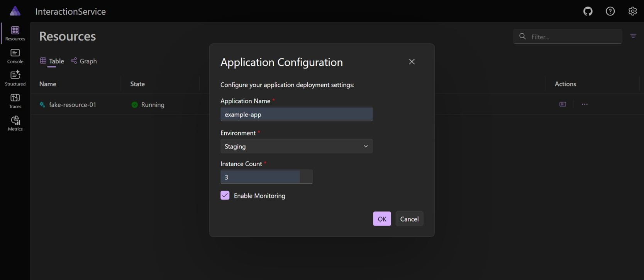Click the Enable Monitoring label
Viewport: 644px width, 280px height.
(259, 196)
